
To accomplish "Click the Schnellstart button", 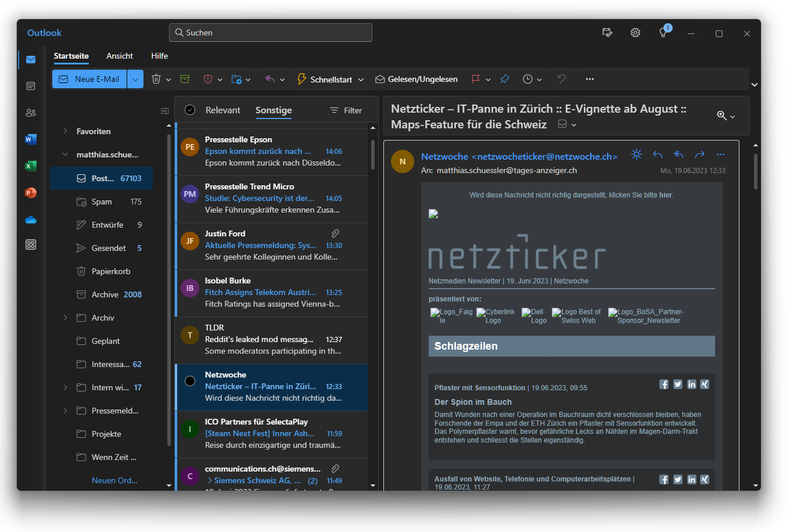I will [325, 79].
